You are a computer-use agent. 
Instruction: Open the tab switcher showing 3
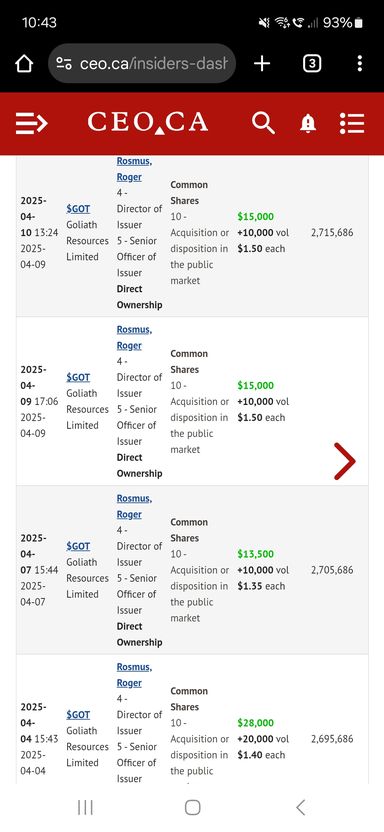[x=311, y=64]
